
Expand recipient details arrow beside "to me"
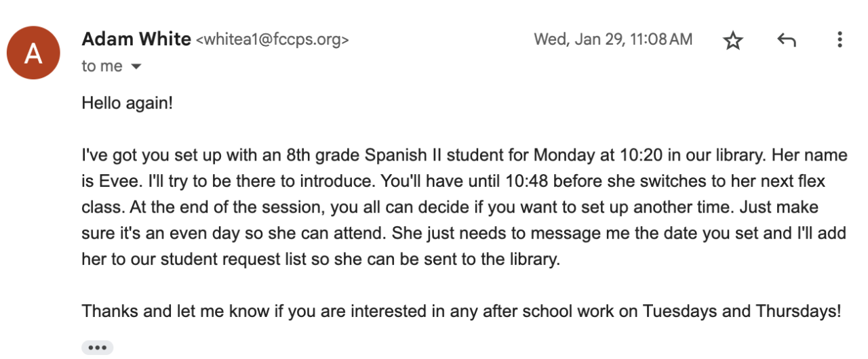136,66
